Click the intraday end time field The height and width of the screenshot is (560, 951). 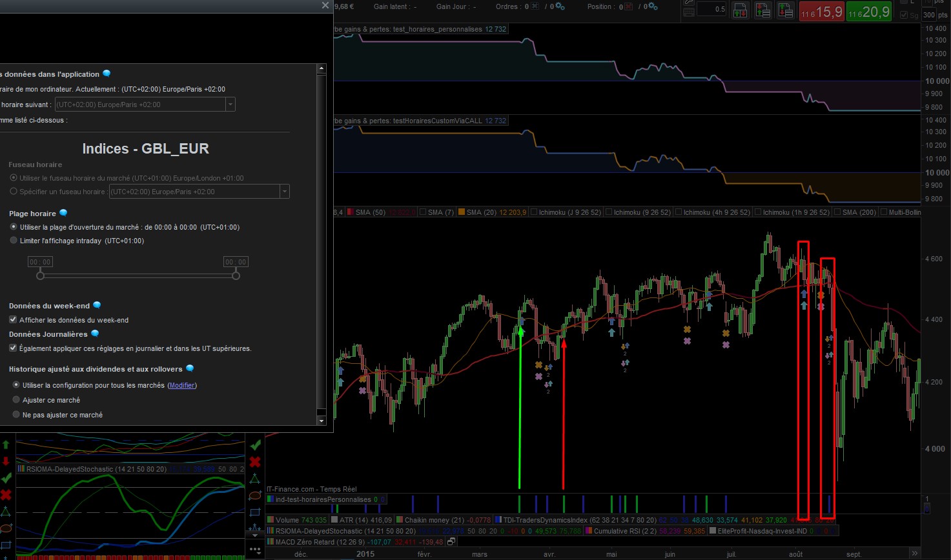coord(236,262)
